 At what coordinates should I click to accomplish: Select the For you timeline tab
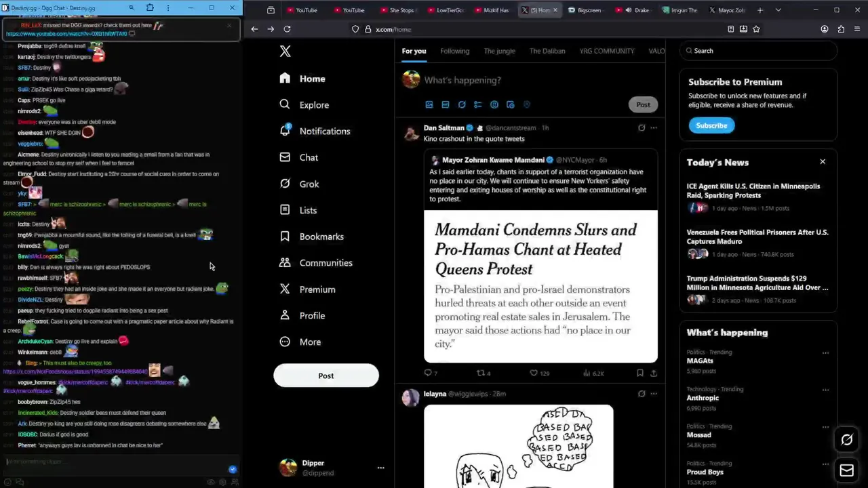point(414,51)
